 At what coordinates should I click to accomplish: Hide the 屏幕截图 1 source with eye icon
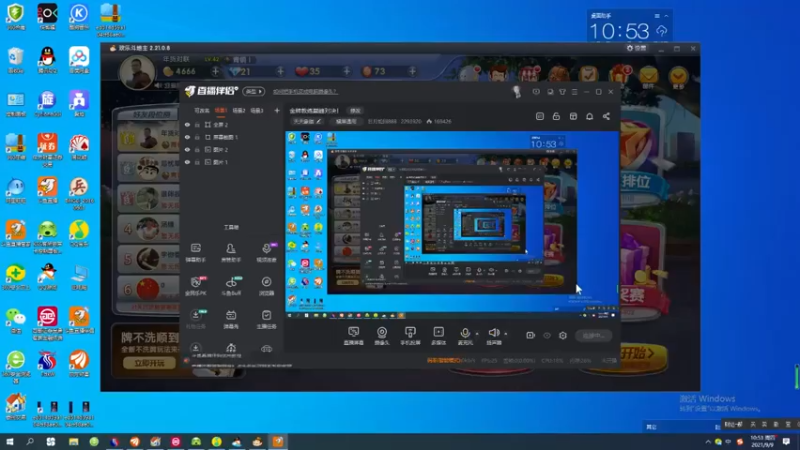pyautogui.click(x=187, y=137)
